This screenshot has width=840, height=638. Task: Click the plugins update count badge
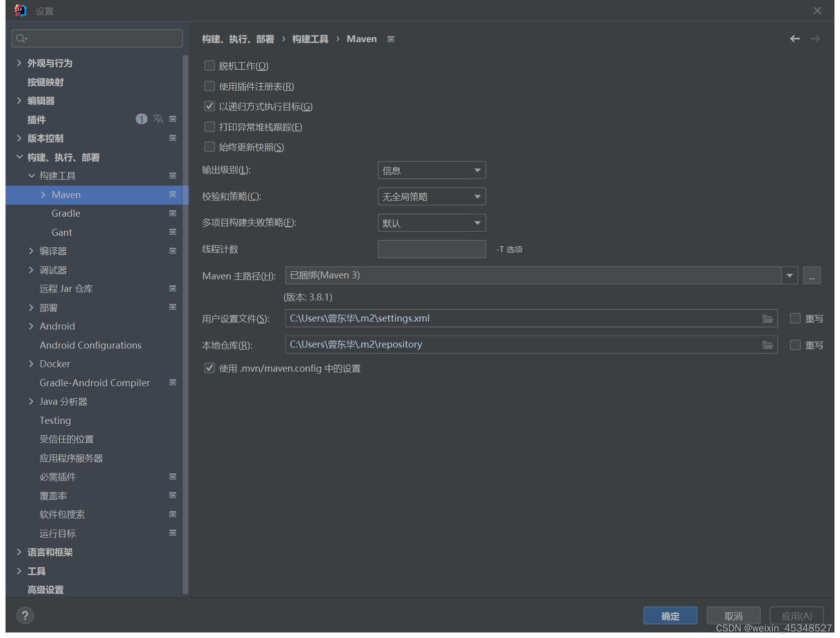pyautogui.click(x=141, y=119)
